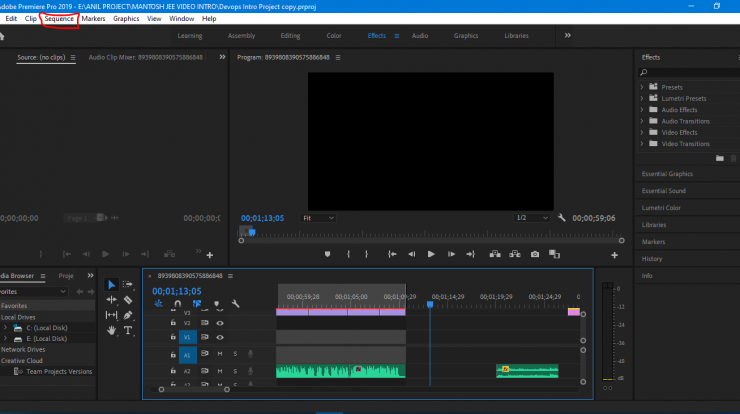Click the Effects search field

689,72
